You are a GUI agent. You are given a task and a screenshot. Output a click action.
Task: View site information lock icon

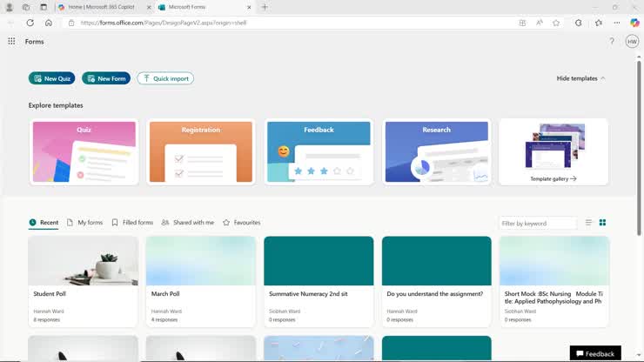pos(71,23)
